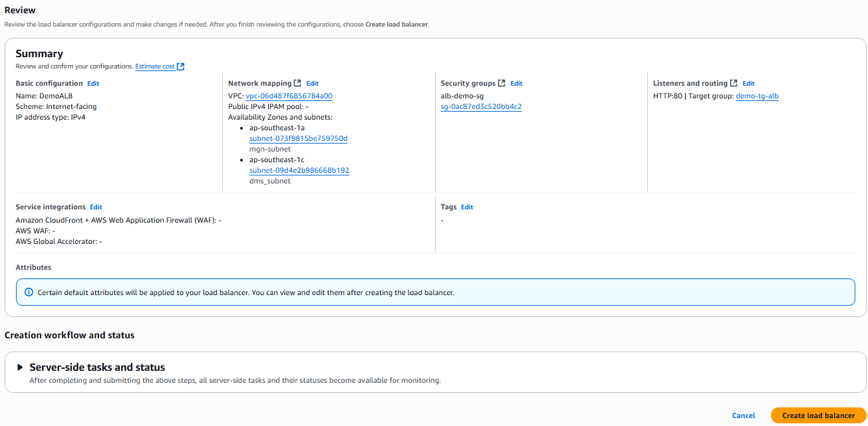This screenshot has height=426, width=868.
Task: Edit the Security groups section
Action: pyautogui.click(x=516, y=84)
